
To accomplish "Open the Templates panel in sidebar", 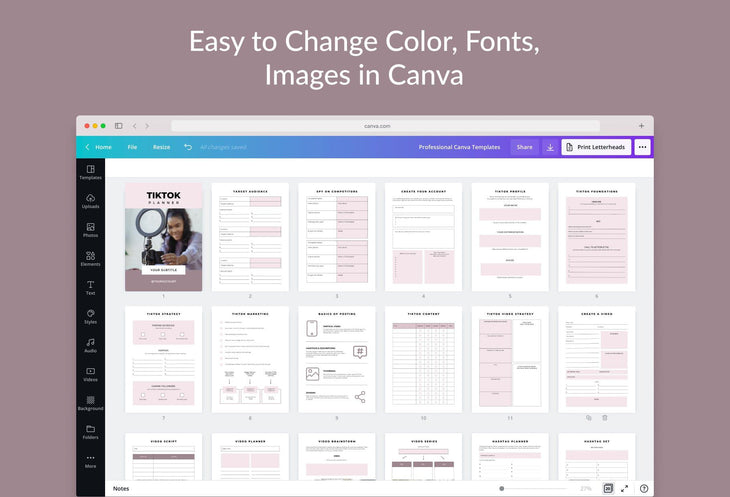I will coord(90,172).
